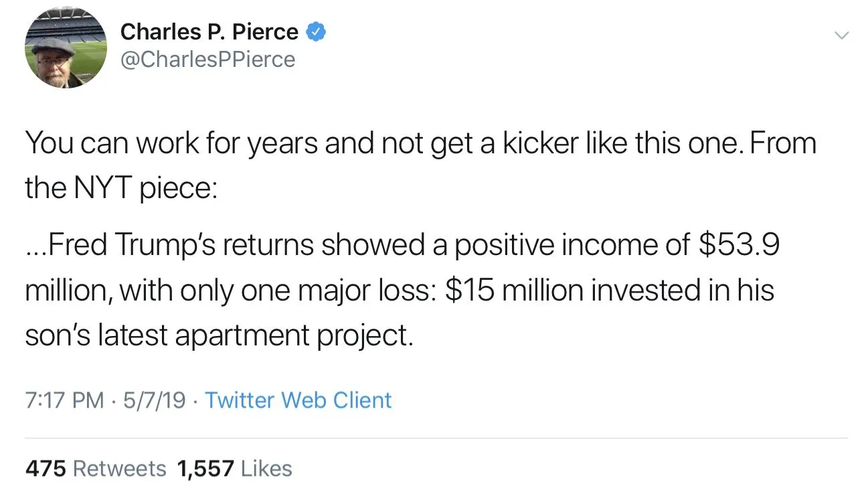The height and width of the screenshot is (494, 868).
Task: Click the number 475 in tweet stats
Action: coord(46,469)
